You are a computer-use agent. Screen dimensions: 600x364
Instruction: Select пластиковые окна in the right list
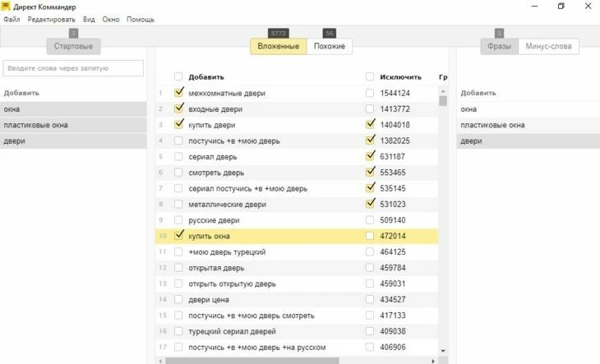click(x=528, y=125)
